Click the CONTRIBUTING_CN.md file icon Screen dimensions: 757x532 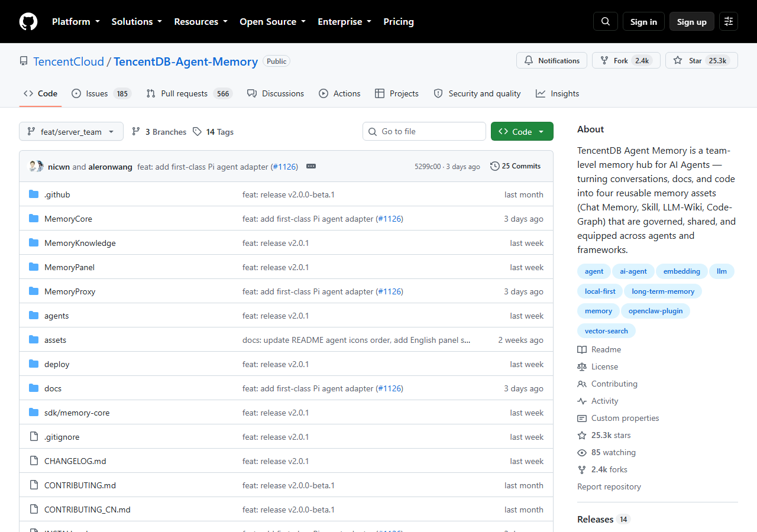[34, 510]
